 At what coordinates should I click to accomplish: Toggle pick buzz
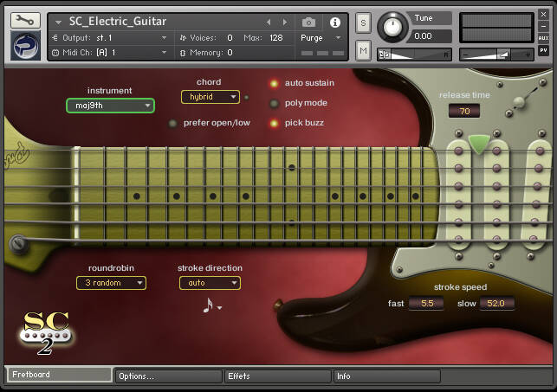[274, 124]
